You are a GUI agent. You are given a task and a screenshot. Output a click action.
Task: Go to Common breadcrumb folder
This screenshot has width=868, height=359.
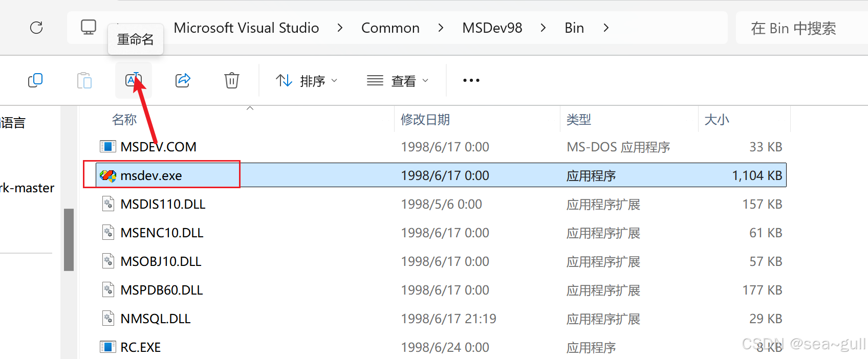click(x=390, y=28)
